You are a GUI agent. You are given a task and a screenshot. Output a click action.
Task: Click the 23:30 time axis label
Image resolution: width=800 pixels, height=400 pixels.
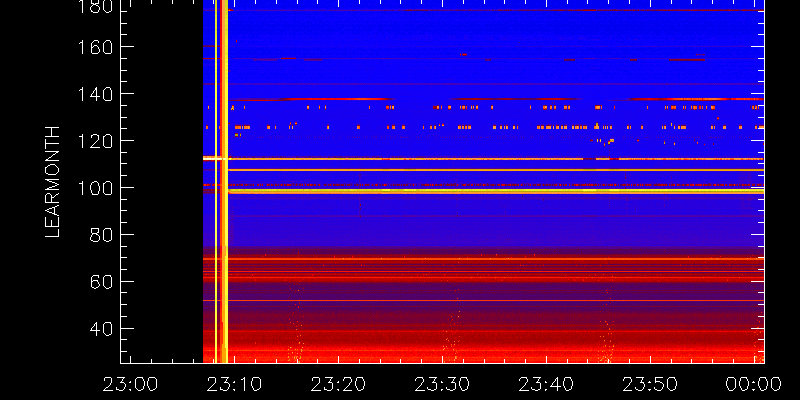[x=442, y=384]
